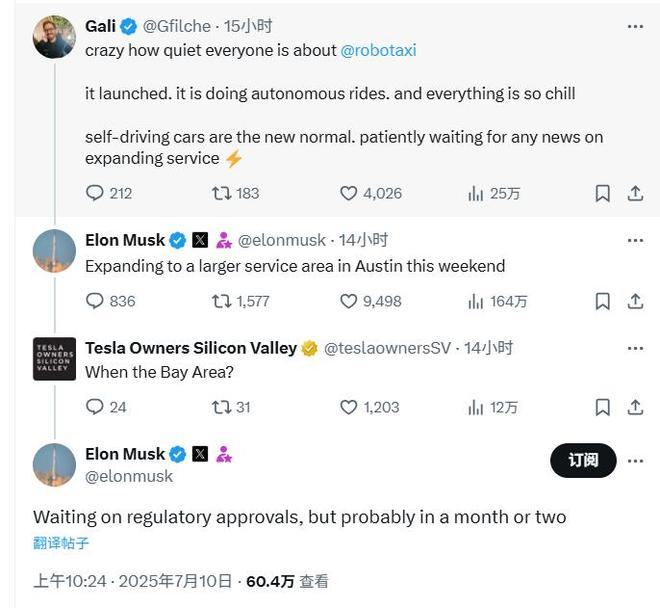Image resolution: width=660 pixels, height=608 pixels.
Task: Open more options on Gali's tweet
Action: pyautogui.click(x=635, y=26)
